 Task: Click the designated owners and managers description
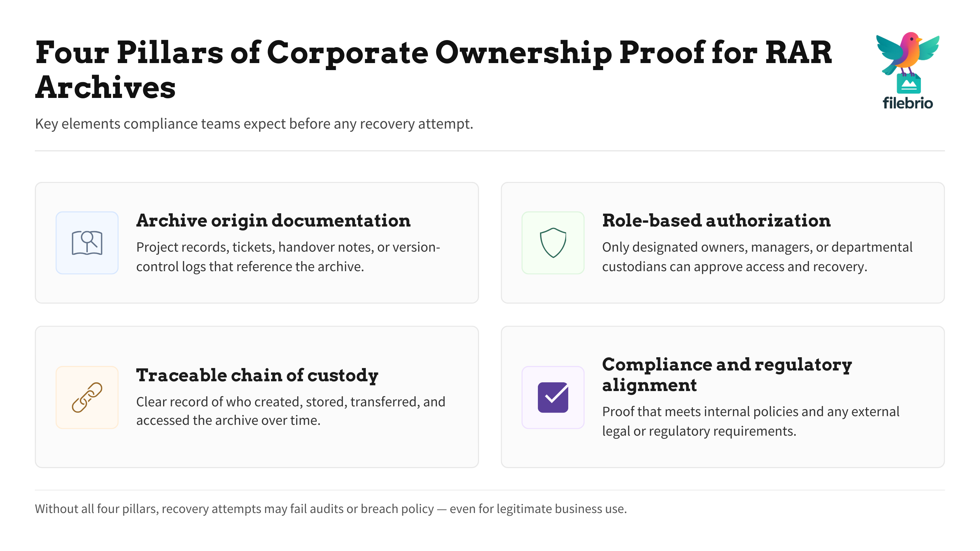point(757,257)
